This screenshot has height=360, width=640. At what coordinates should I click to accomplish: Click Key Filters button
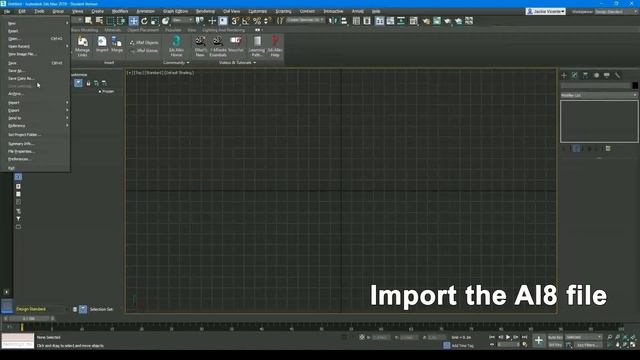coord(588,345)
